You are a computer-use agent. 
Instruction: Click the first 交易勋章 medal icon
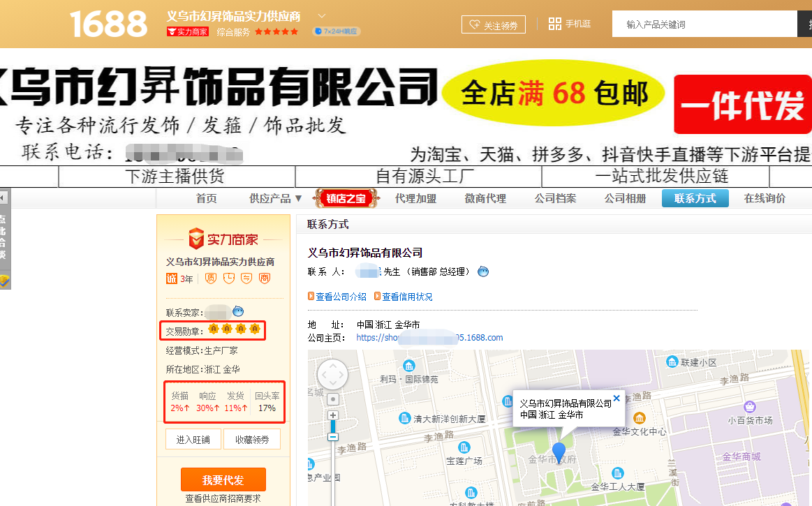click(214, 329)
